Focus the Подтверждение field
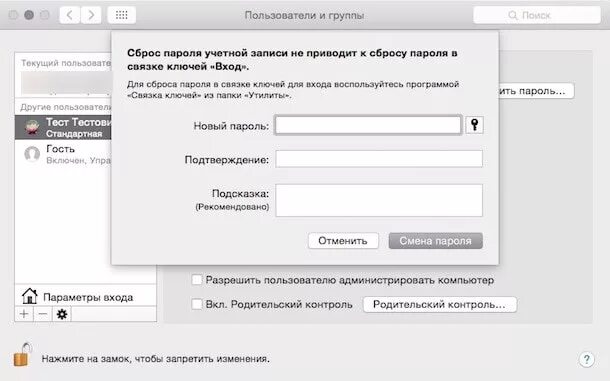The image size is (610, 381). [379, 159]
